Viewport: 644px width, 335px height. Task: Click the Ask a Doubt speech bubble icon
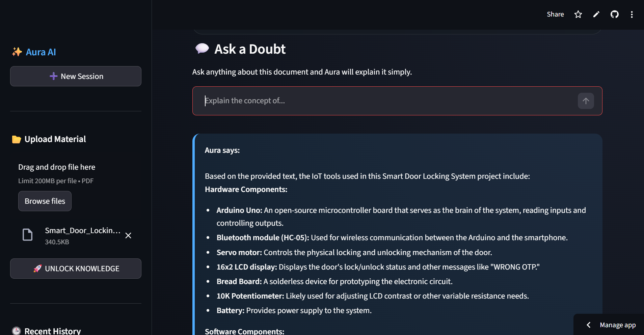(202, 49)
